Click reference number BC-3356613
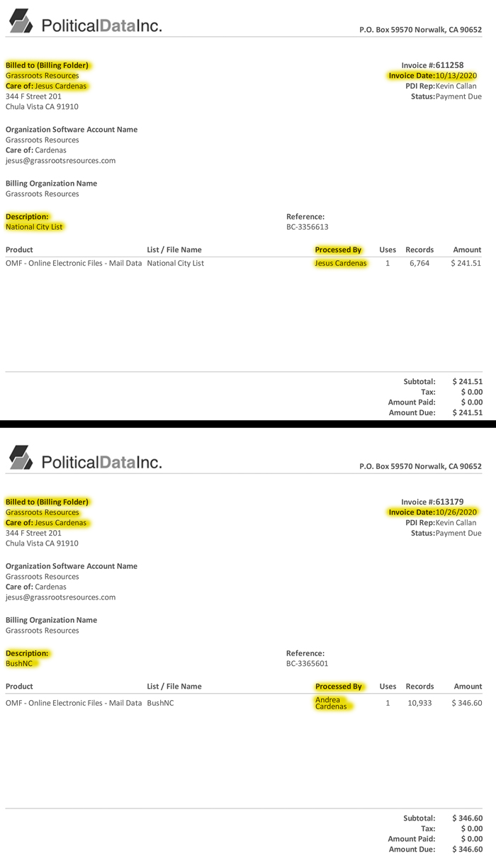Screen dimensions: 496x868 [307, 227]
